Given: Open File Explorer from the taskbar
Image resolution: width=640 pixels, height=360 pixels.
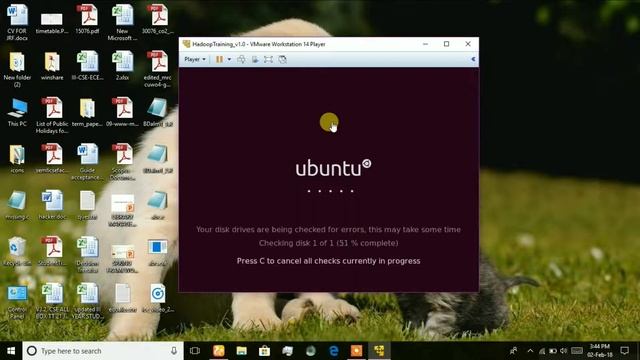Looking at the screenshot, I should [x=242, y=351].
